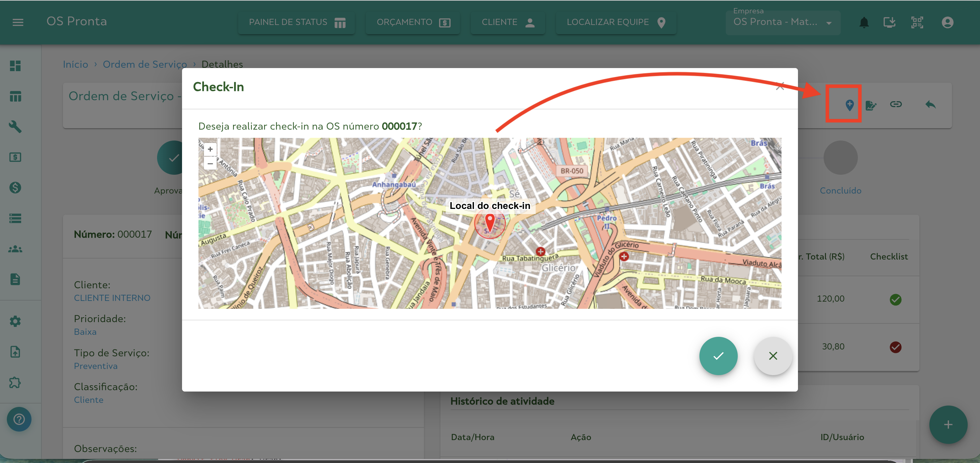Click the red check-in location marker
The image size is (980, 463).
point(490,223)
